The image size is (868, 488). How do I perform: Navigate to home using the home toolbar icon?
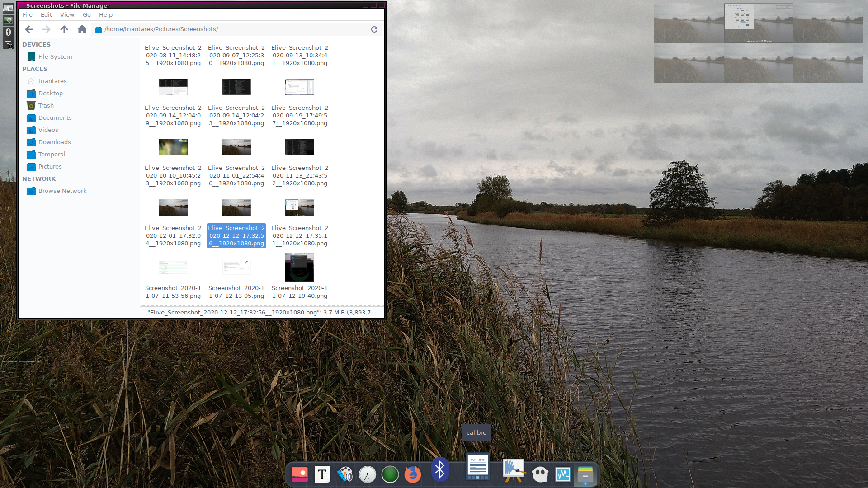pos(82,29)
